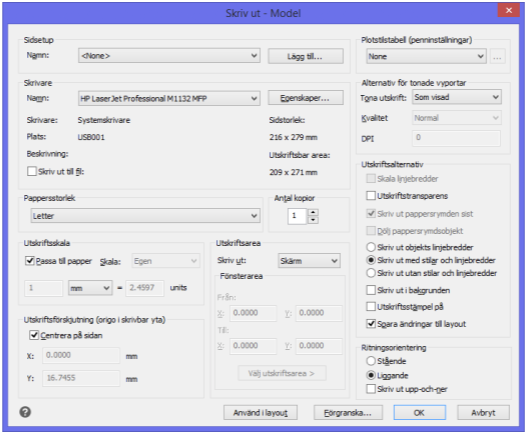525x433 pixels.
Task: Click the scale units field 2.4597
Action: tap(145, 288)
